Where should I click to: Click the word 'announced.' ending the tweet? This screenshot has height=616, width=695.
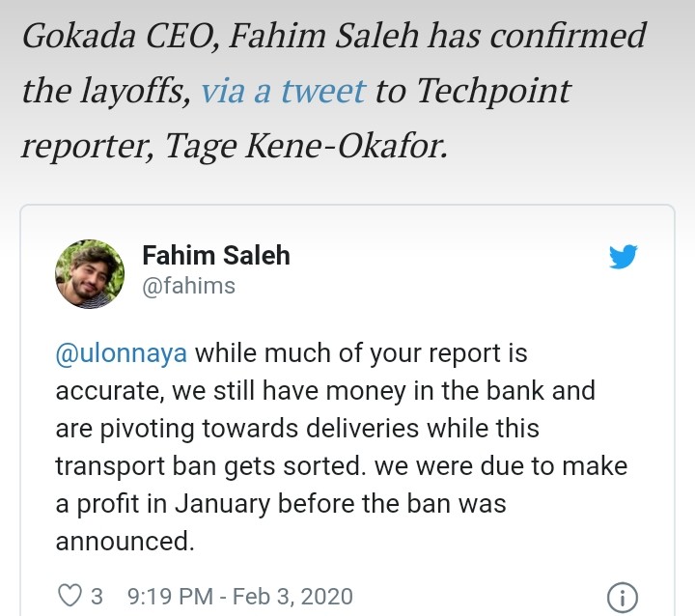point(125,542)
